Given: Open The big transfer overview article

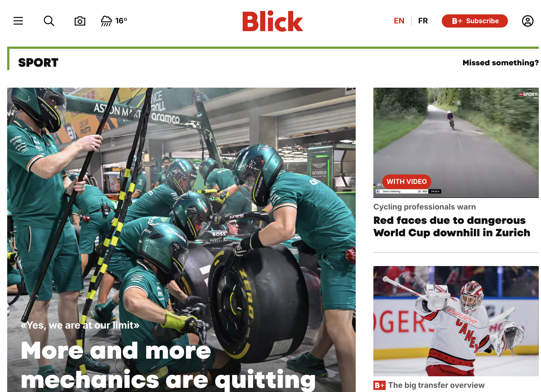Looking at the screenshot, I should point(436,385).
